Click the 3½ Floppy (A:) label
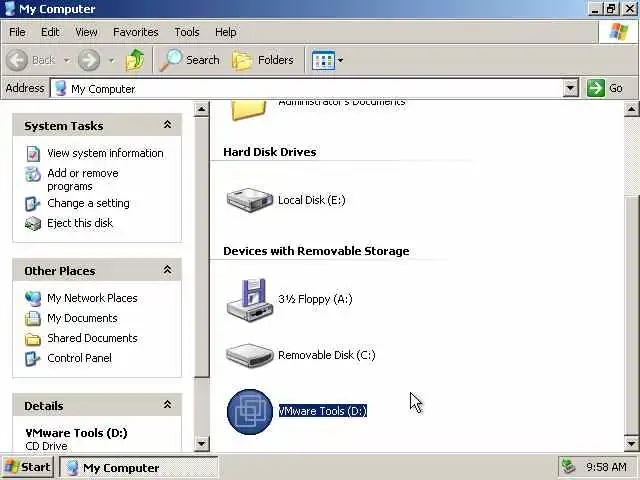 click(315, 299)
